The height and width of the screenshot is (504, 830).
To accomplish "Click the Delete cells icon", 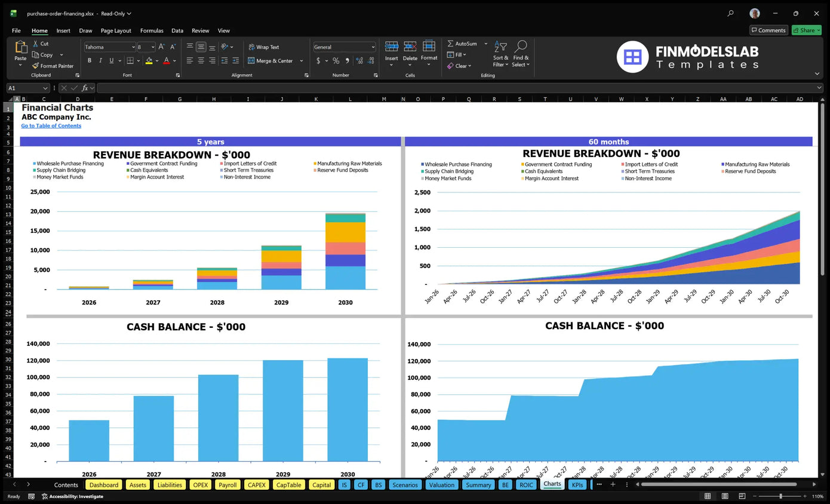I will pos(410,47).
